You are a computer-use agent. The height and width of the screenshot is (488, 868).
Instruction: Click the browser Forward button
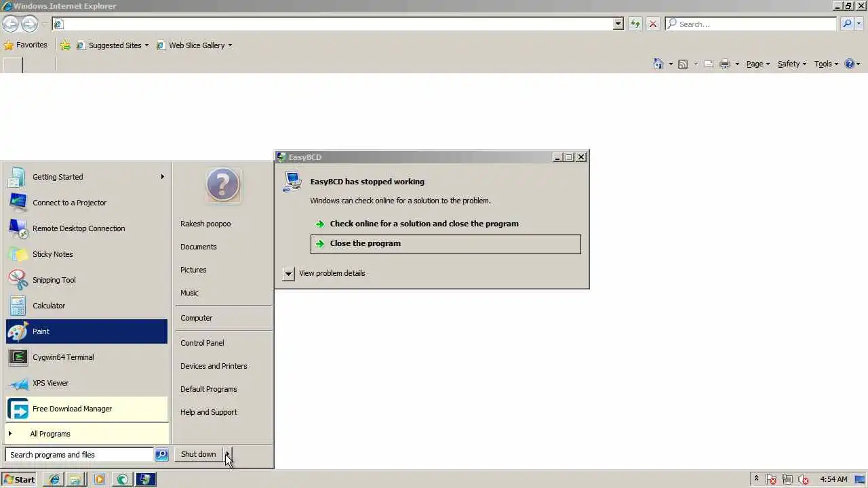[x=29, y=24]
